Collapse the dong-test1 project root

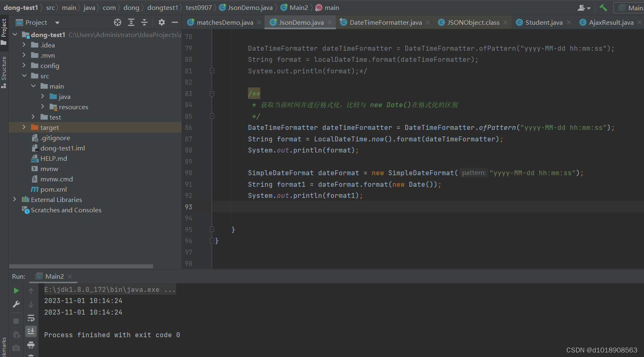(x=15, y=35)
